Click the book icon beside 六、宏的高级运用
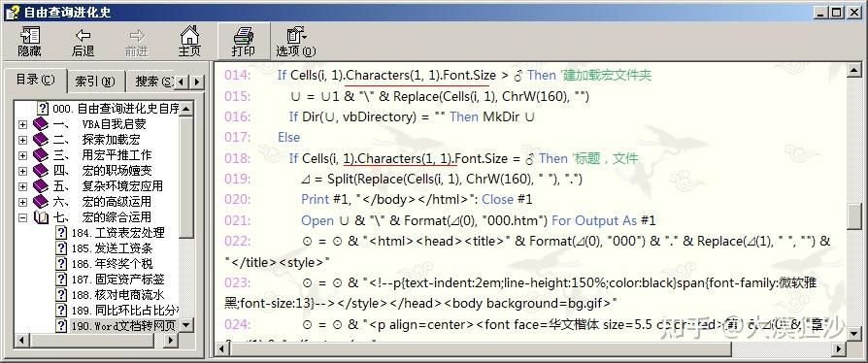This screenshot has height=363, width=868. click(41, 202)
